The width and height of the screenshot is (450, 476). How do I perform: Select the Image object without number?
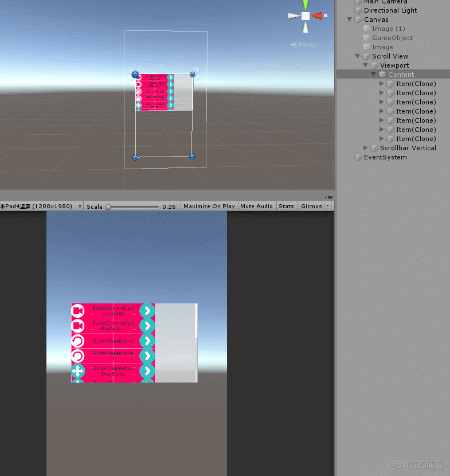(382, 47)
